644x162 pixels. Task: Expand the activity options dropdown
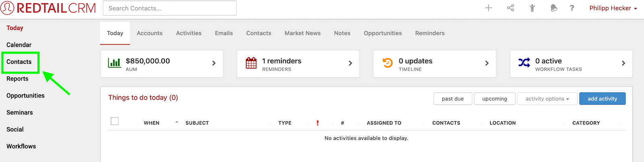[547, 99]
